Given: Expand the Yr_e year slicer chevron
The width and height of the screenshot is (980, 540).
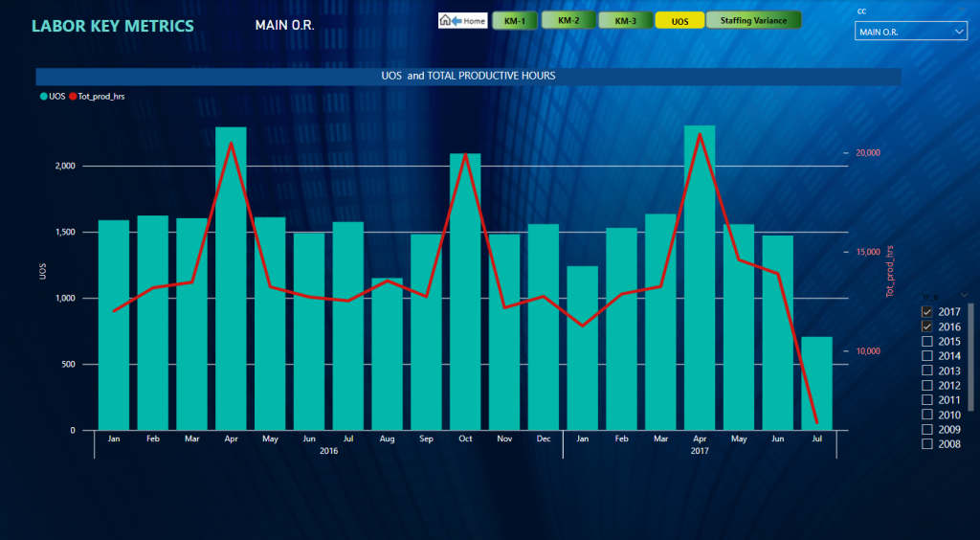Looking at the screenshot, I should [965, 295].
